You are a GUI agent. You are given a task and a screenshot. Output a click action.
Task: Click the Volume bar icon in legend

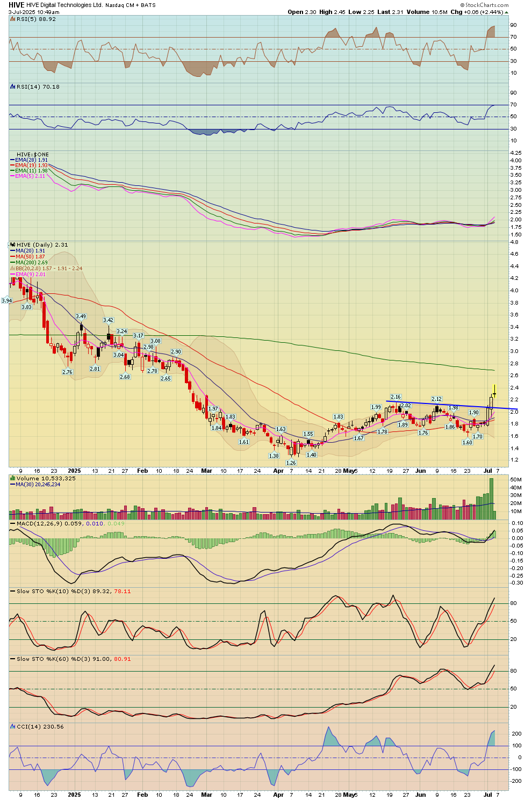tap(13, 478)
